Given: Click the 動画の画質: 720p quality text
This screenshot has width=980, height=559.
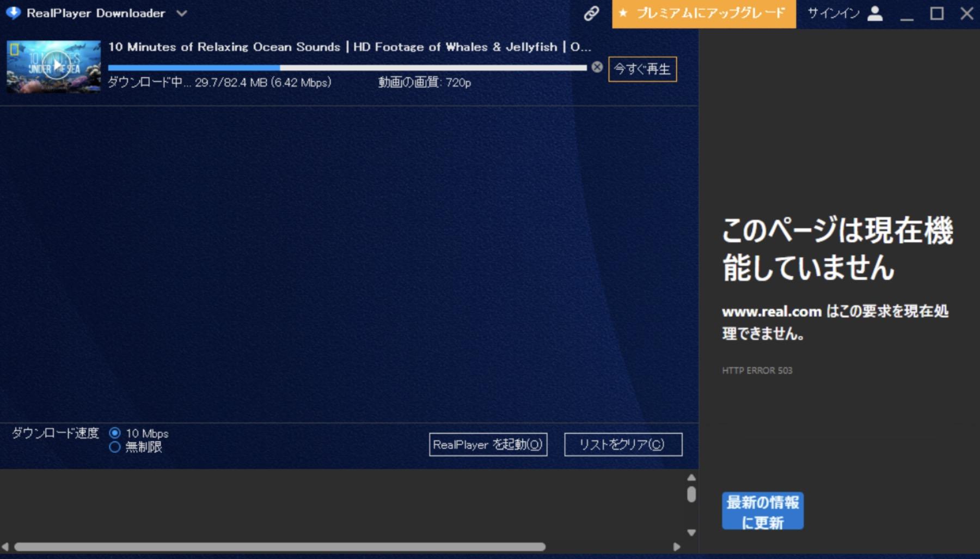Looking at the screenshot, I should [425, 82].
